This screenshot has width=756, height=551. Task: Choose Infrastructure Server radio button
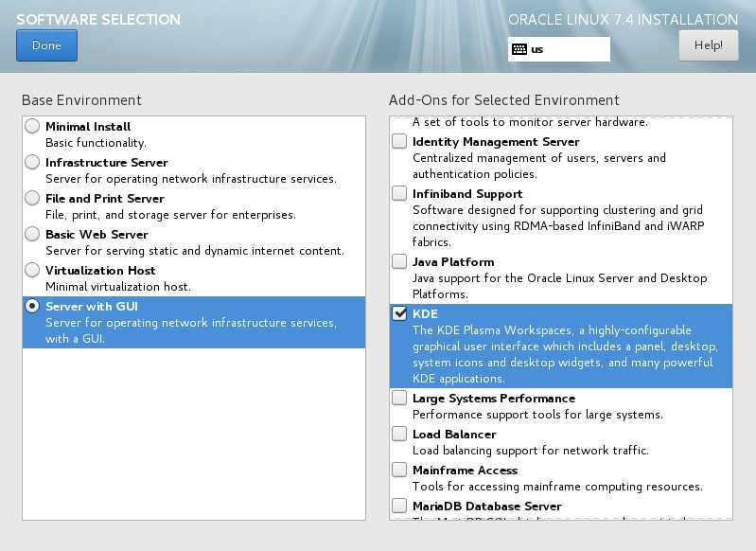32,162
